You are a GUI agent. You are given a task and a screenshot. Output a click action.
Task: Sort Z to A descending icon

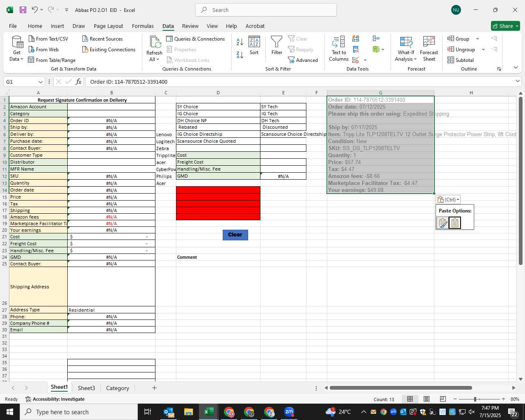[x=240, y=54]
